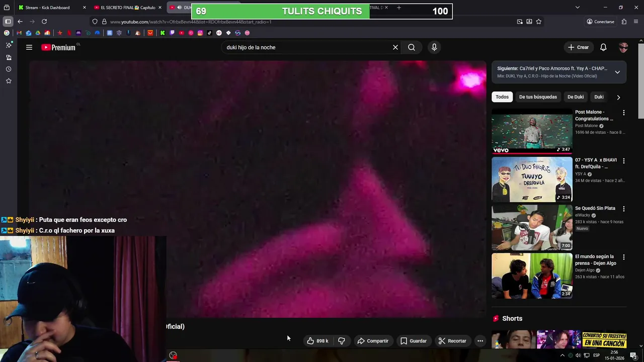Image resolution: width=644 pixels, height=362 pixels.
Task: Show more filter chips with right arrow
Action: [x=618, y=97]
